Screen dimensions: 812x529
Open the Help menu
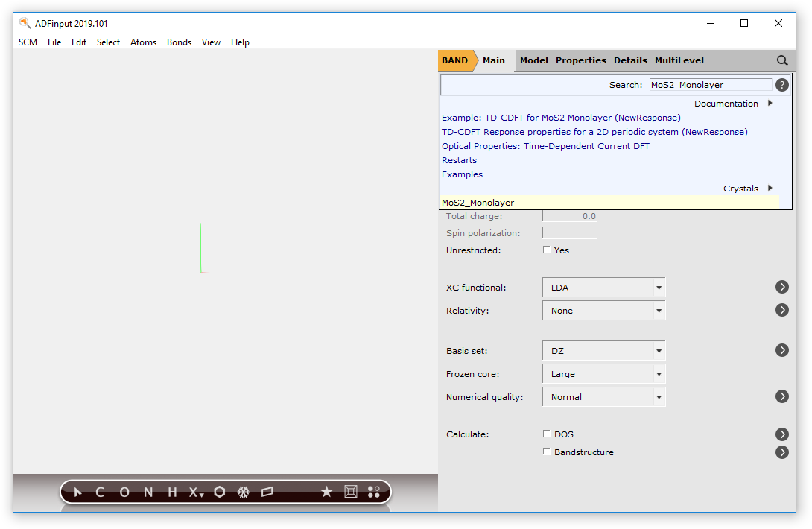(241, 42)
